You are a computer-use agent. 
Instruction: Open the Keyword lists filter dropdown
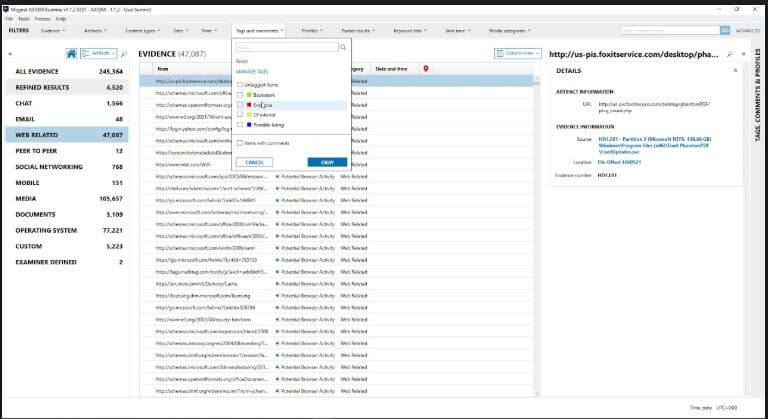coord(410,30)
